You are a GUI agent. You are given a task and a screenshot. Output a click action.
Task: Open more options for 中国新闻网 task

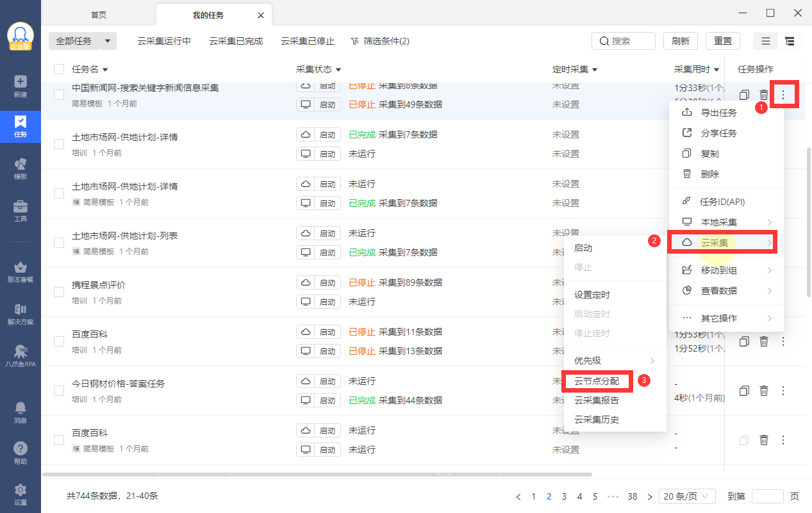(783, 95)
